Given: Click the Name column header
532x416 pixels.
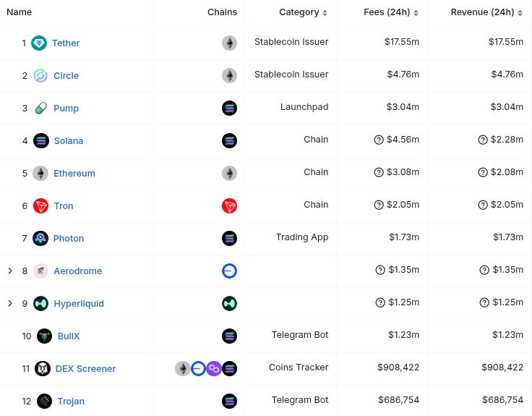Looking at the screenshot, I should point(19,12).
